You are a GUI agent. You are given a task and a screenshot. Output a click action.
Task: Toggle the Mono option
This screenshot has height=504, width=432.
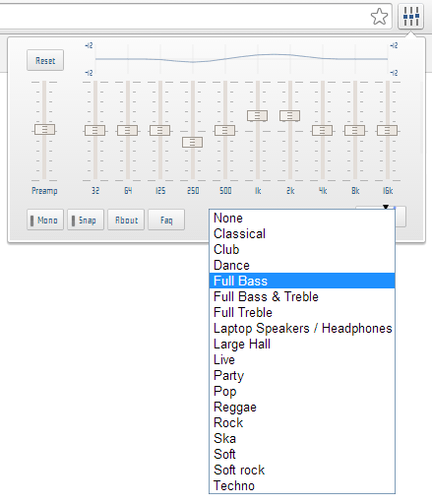(x=45, y=220)
